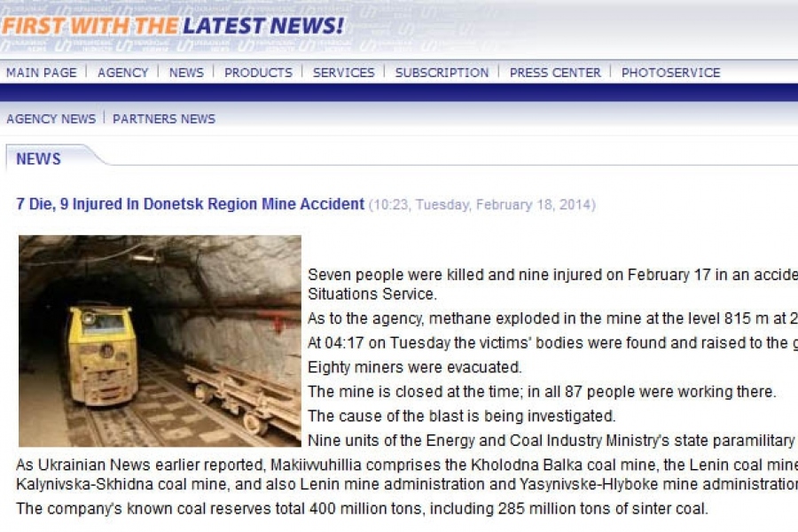Click the coal reserves 400 million tons line

[362, 509]
